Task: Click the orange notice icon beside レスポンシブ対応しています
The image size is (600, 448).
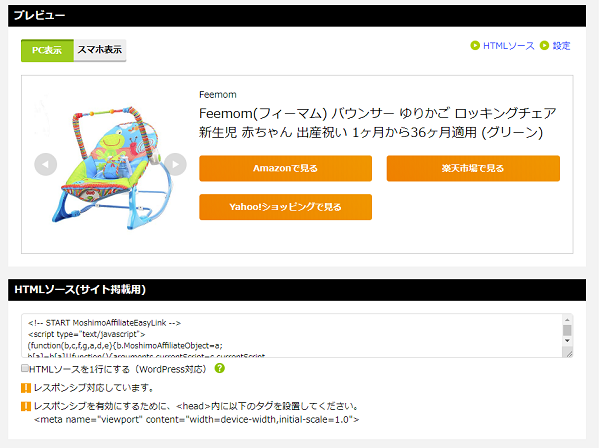Action: point(26,388)
